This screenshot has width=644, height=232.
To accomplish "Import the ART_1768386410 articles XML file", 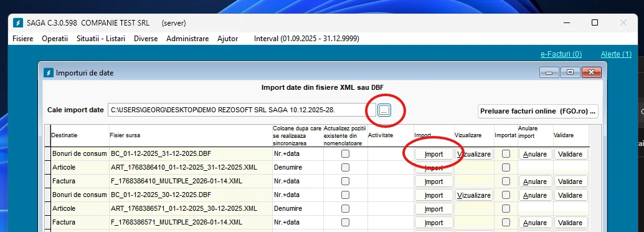I will 433,168.
